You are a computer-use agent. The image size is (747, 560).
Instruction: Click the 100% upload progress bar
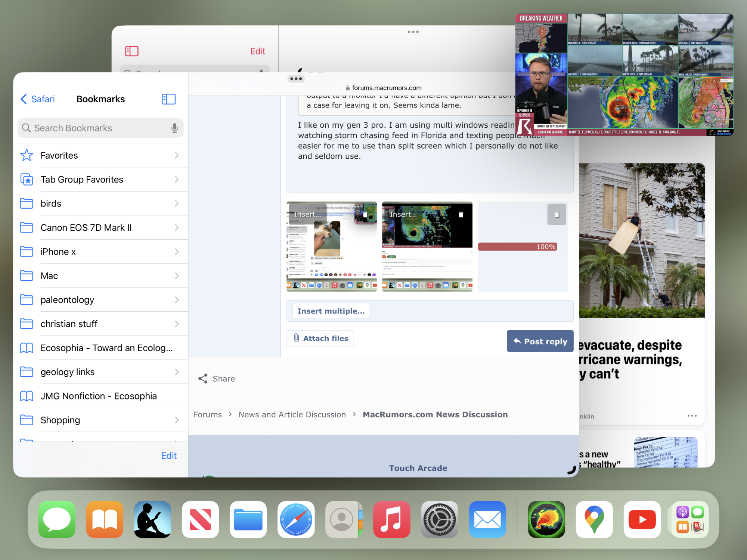point(517,247)
